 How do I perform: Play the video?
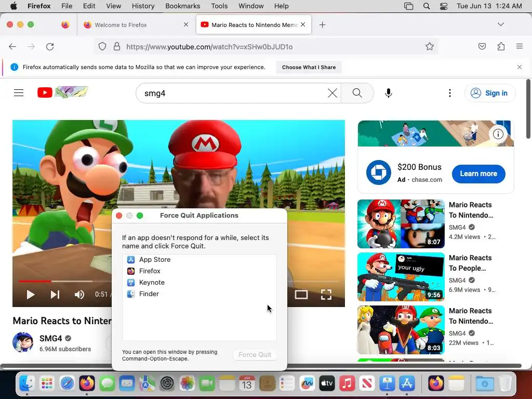31,295
